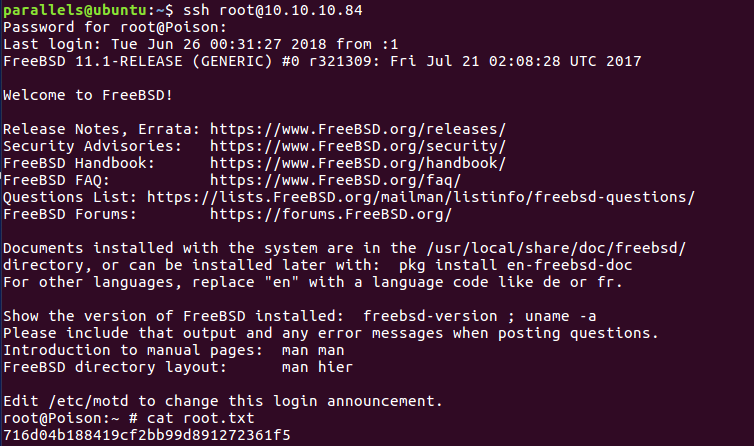Click the freebsd-questions mailing list URL
Viewport: 754px width, 446px height.
point(421,197)
